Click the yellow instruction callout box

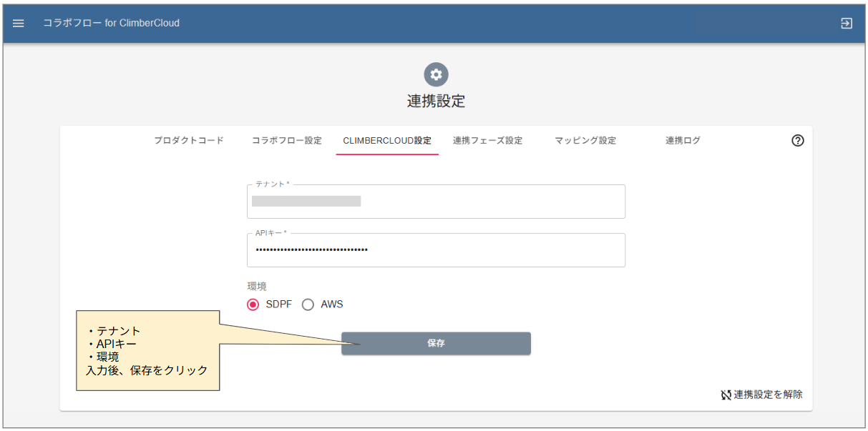coord(147,350)
